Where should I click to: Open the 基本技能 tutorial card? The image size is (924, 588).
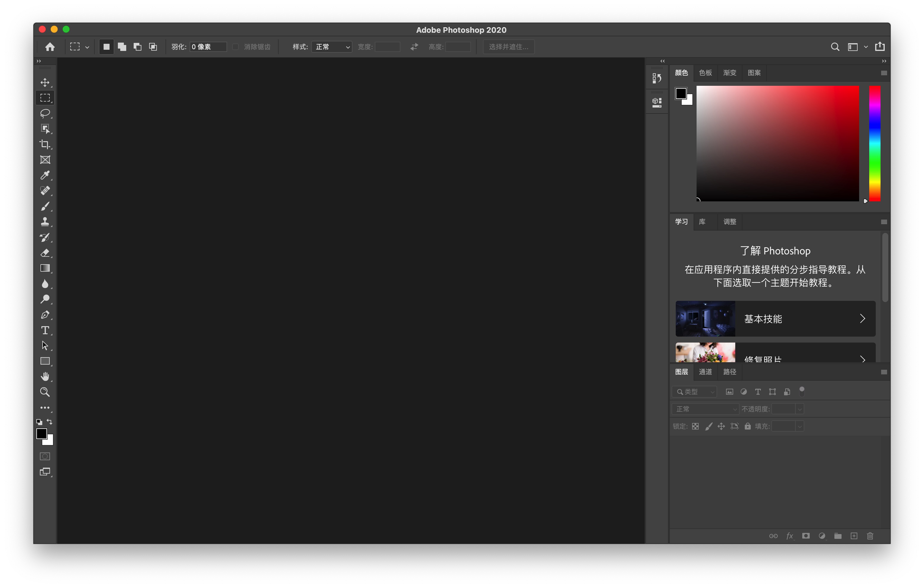coord(775,319)
